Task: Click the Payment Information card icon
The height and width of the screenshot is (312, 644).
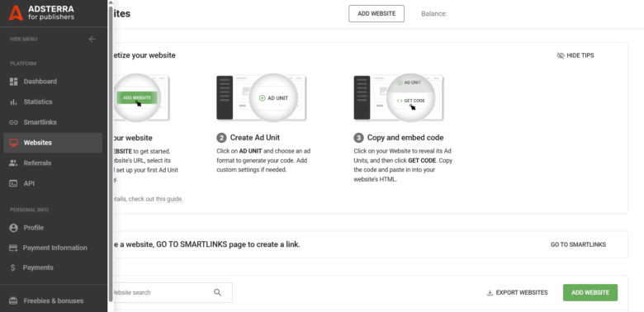Action: [13, 248]
